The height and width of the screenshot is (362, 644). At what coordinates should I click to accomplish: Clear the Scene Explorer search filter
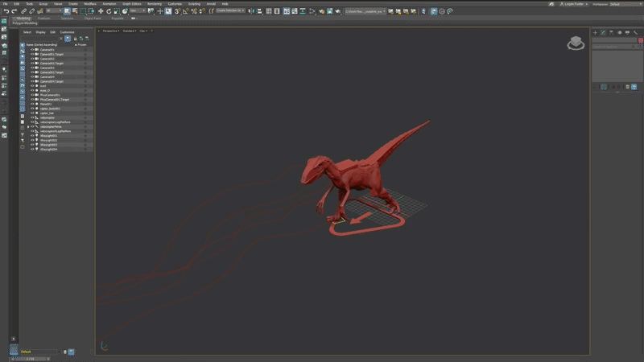click(61, 39)
